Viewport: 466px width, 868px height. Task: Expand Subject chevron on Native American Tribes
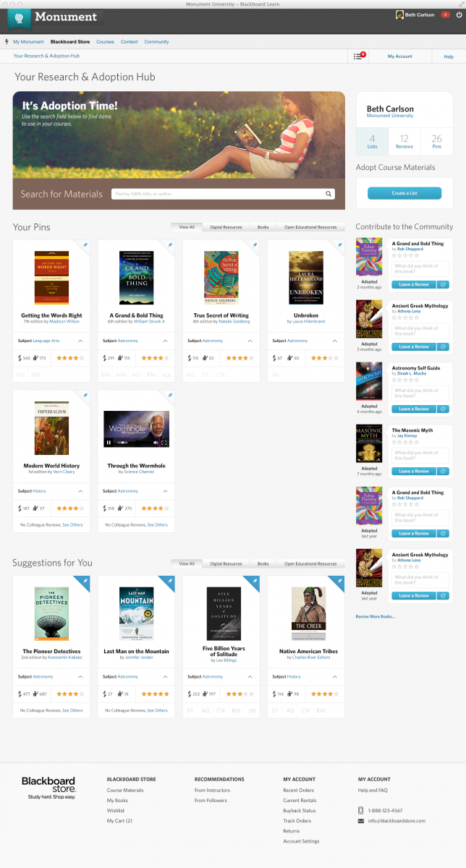coord(335,676)
